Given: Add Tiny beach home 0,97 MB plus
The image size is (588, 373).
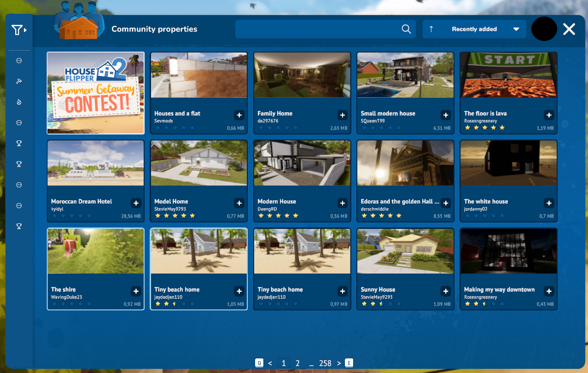Looking at the screenshot, I should point(342,291).
